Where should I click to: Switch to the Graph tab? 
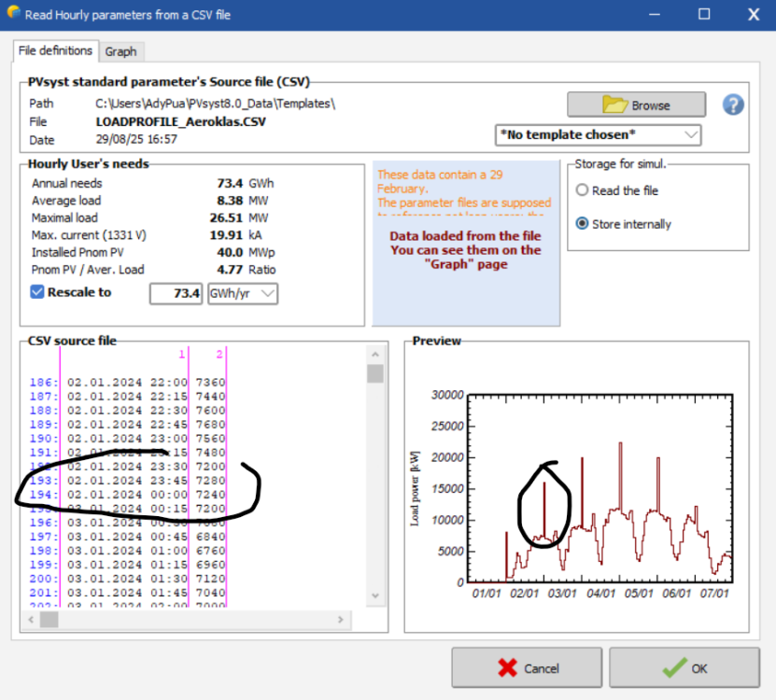120,51
